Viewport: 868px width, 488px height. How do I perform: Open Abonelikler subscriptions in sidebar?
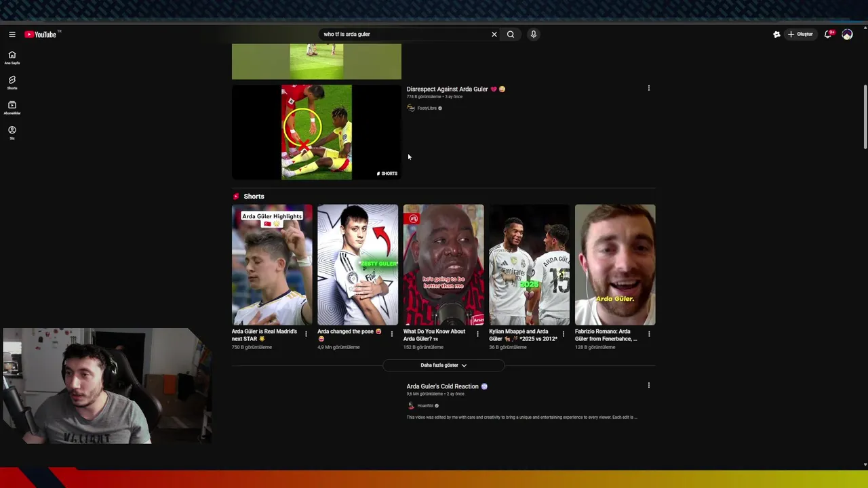pos(12,108)
